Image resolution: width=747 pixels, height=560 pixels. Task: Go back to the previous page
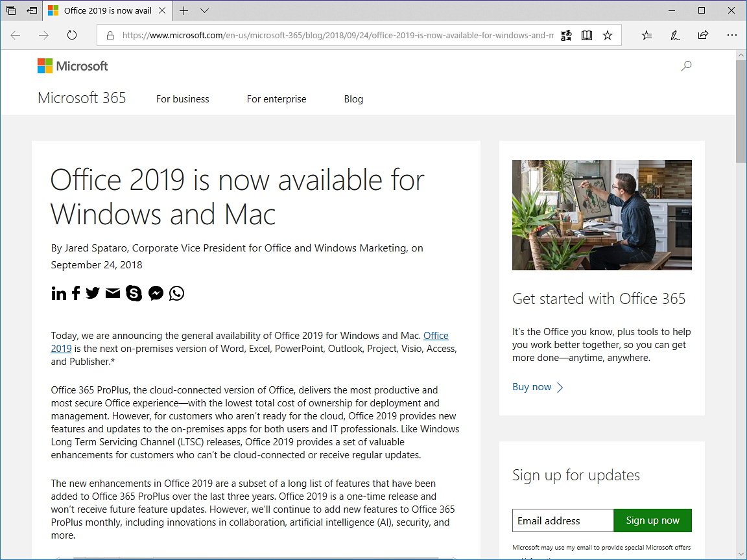point(16,35)
